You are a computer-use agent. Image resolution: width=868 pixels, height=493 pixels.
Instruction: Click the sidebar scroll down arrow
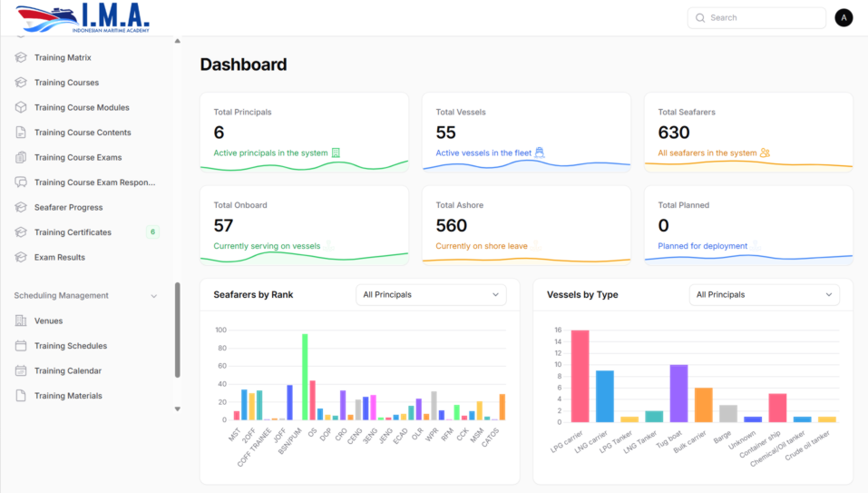(177, 409)
